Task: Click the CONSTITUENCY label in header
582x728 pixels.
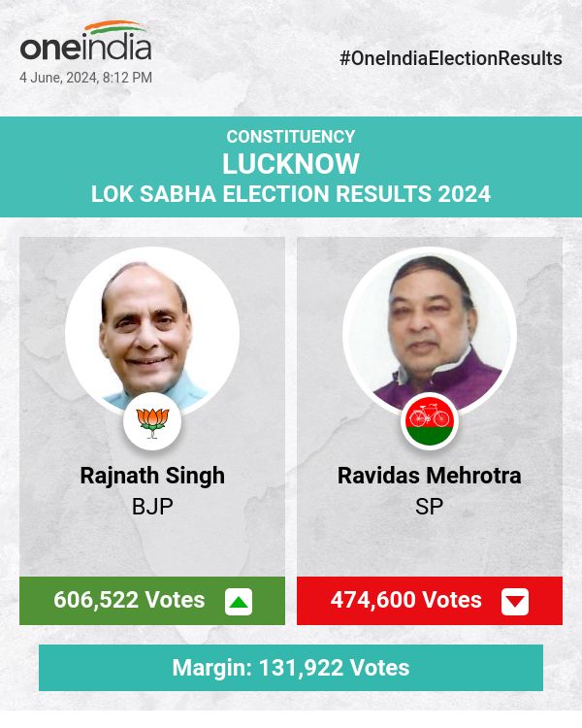Action: [291, 137]
